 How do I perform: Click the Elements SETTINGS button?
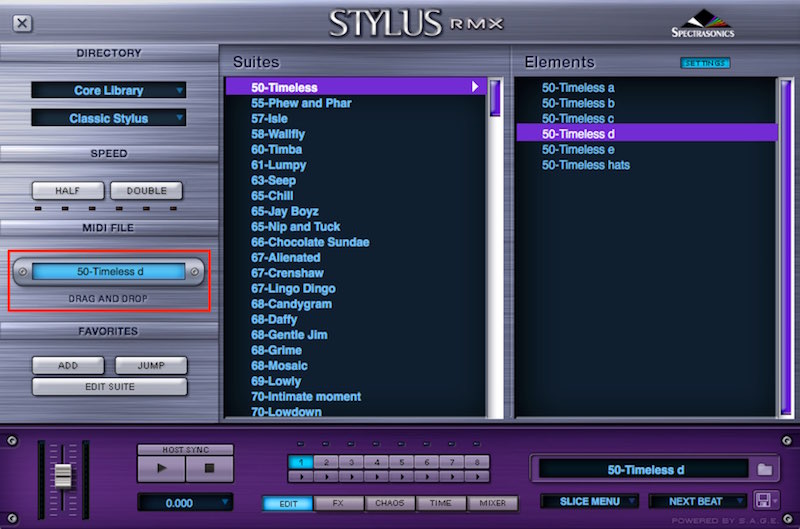coord(705,63)
